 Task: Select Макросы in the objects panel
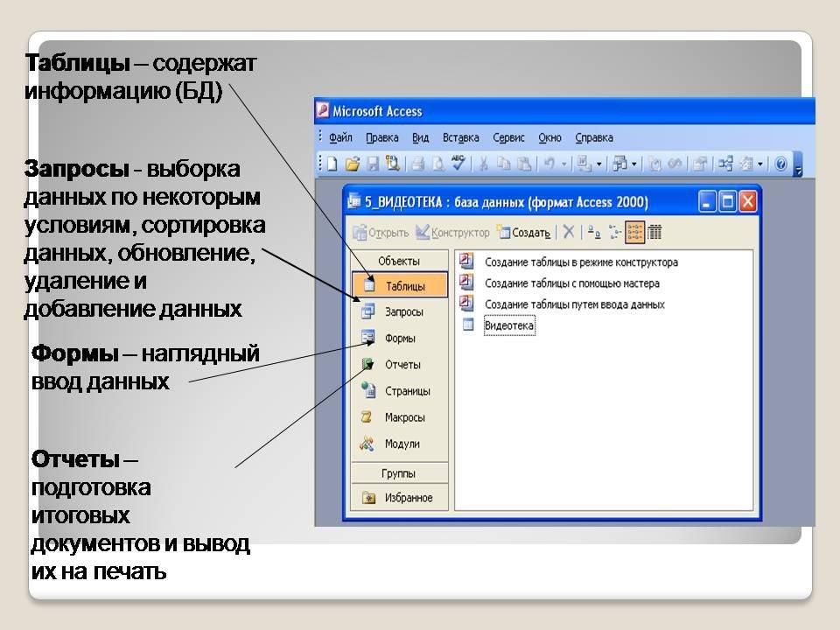pyautogui.click(x=404, y=417)
